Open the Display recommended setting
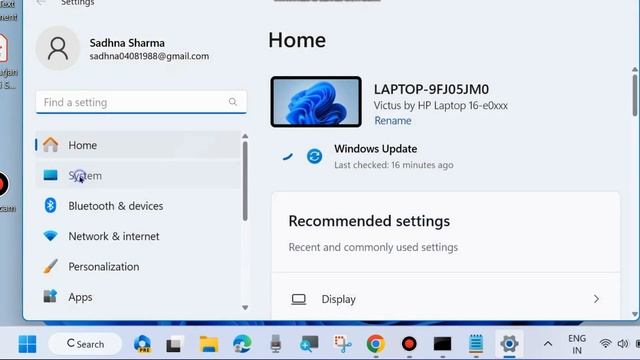This screenshot has width=640, height=360. point(446,299)
